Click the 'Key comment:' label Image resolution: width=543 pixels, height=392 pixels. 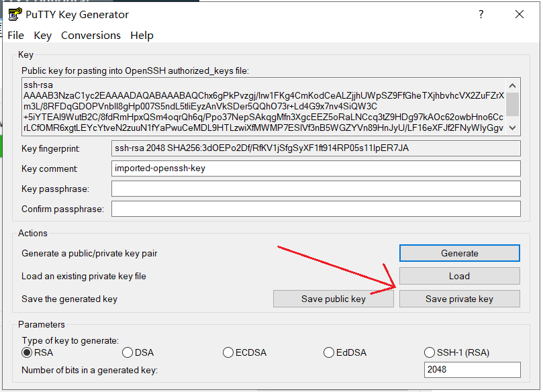50,168
